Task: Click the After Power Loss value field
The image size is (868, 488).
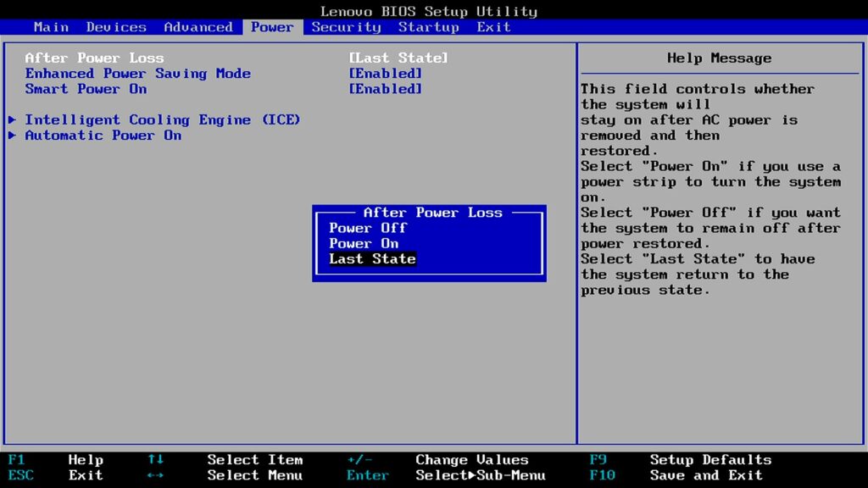Action: tap(398, 58)
